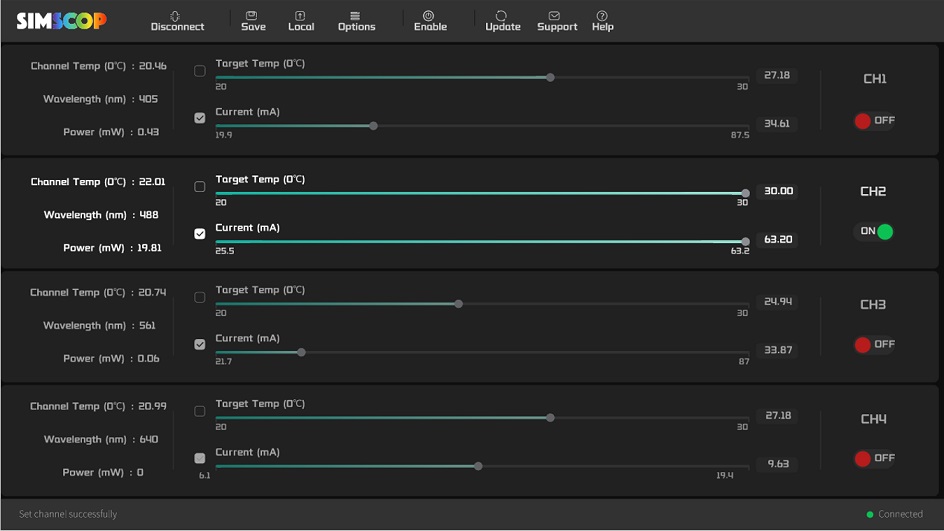The width and height of the screenshot is (944, 531).
Task: Click the CH1 Current slider handle
Action: [x=373, y=126]
